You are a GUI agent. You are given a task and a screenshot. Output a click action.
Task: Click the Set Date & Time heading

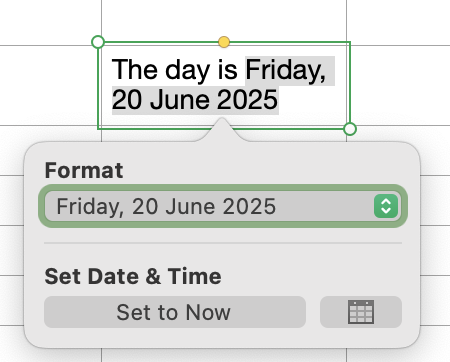pos(133,276)
